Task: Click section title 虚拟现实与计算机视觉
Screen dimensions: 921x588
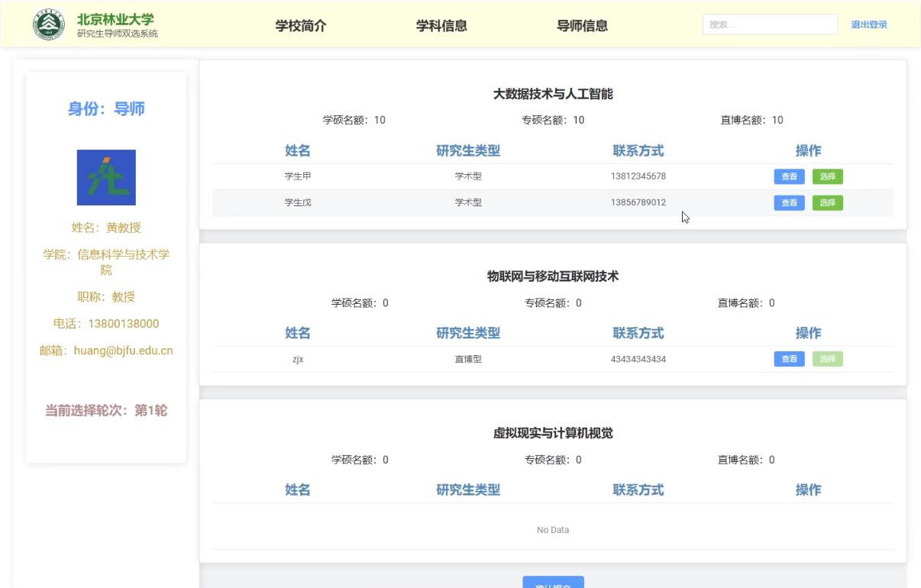Action: coord(552,433)
